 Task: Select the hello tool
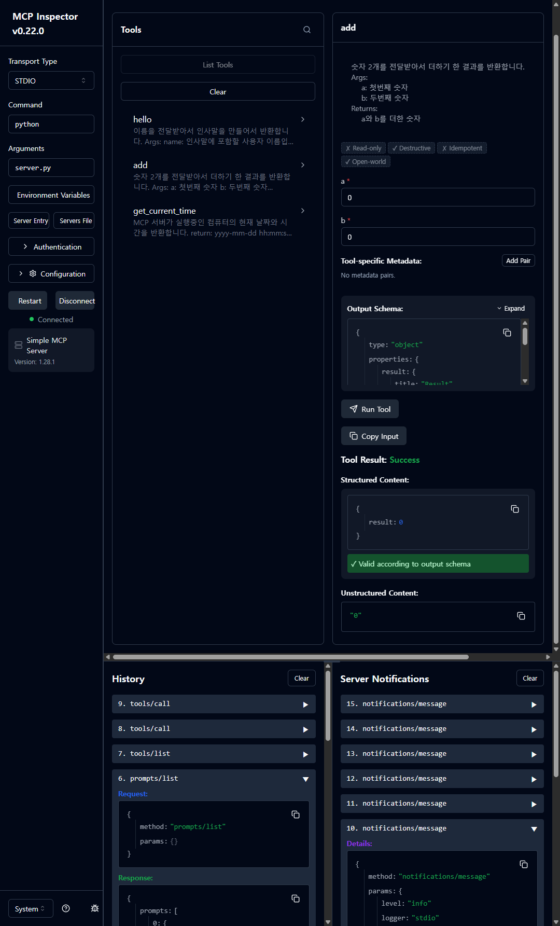pyautogui.click(x=218, y=130)
